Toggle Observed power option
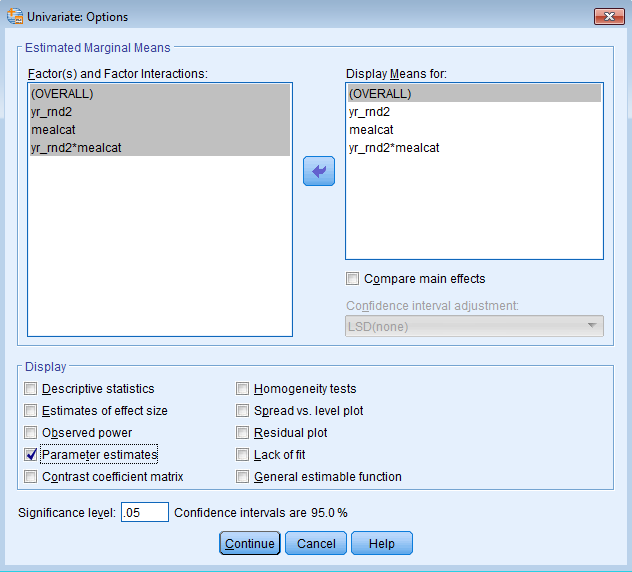Screen dimensions: 632x572 point(31,433)
